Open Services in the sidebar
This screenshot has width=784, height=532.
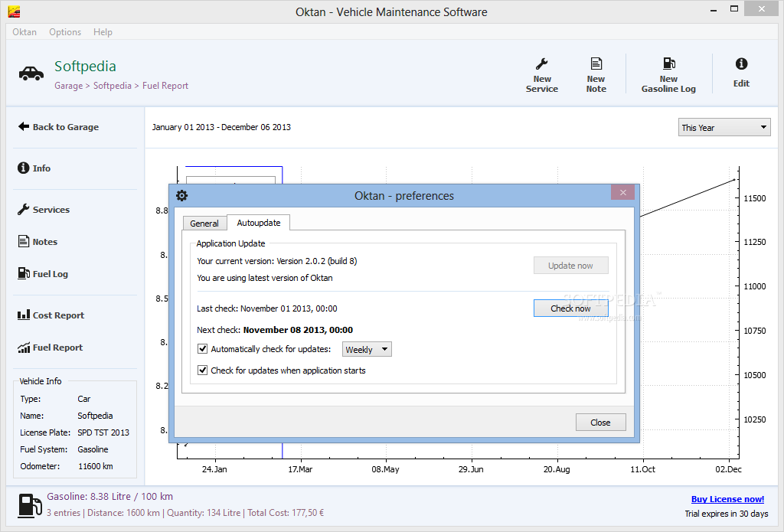(x=44, y=210)
